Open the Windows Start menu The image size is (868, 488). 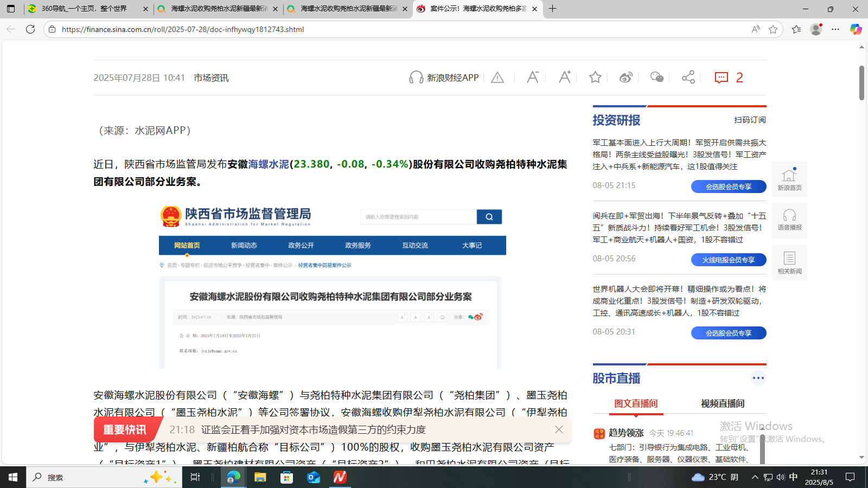[x=13, y=477]
